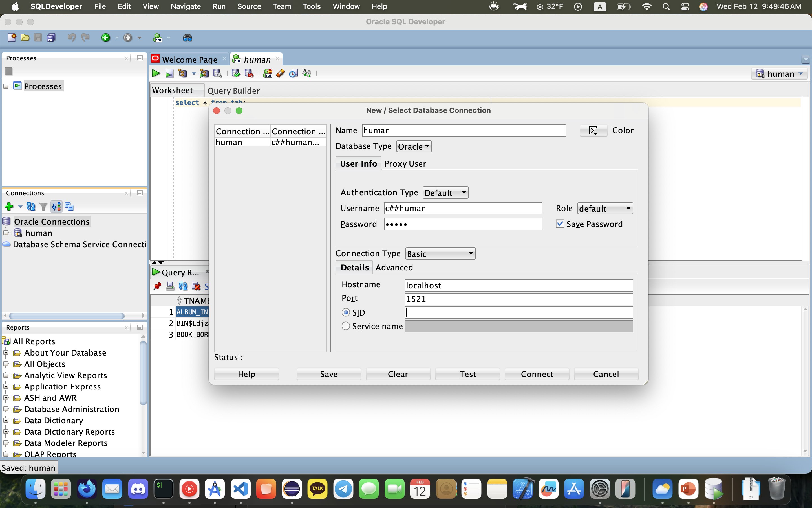This screenshot has height=508, width=812.
Task: Click the Help button in dialog
Action: tap(246, 374)
